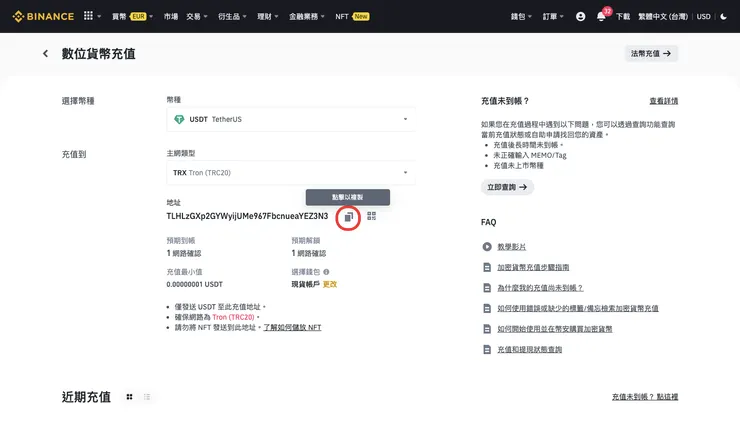This screenshot has width=740, height=422.
Task: Open the NFT New menu item
Action: point(352,17)
